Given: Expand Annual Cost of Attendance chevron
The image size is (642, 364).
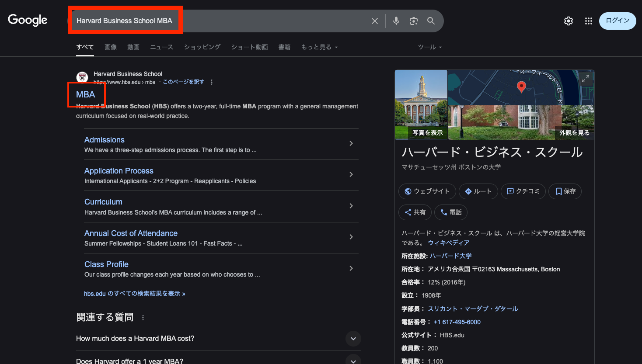Looking at the screenshot, I should coord(351,237).
